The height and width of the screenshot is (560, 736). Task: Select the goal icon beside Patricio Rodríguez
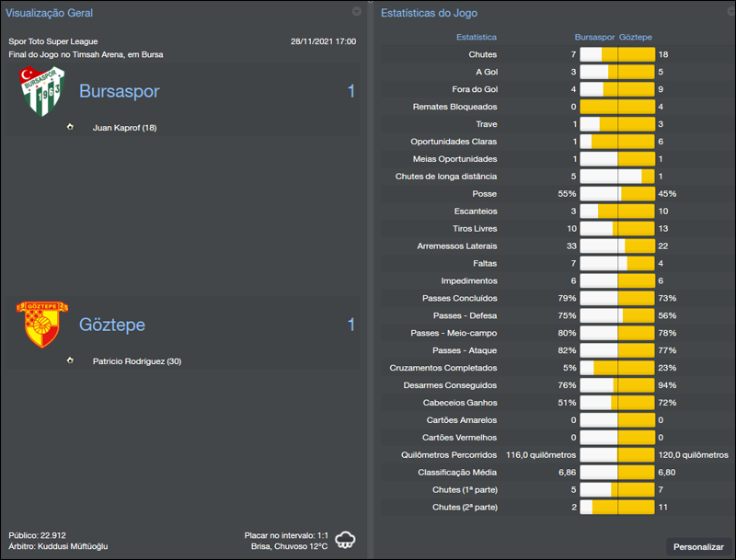click(x=70, y=361)
